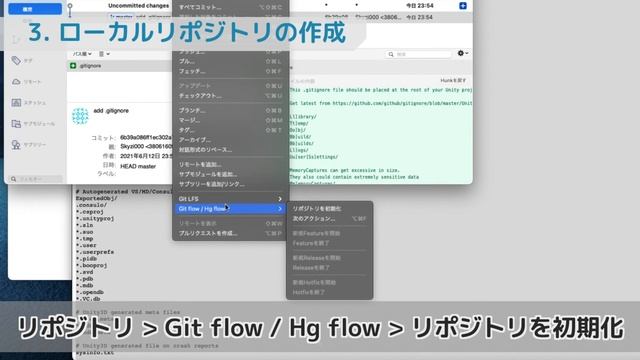
Task: Choose タグ... entry in the repository menu
Action: click(x=230, y=130)
